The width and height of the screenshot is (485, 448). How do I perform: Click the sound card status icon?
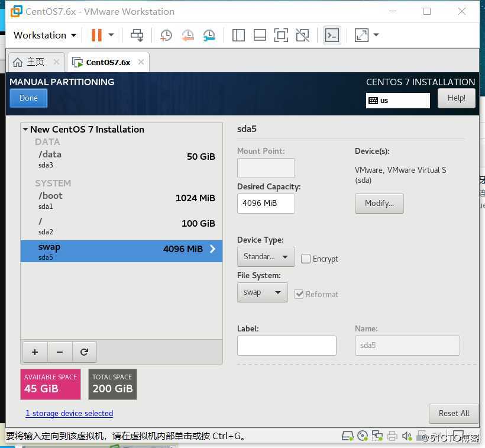click(407, 436)
